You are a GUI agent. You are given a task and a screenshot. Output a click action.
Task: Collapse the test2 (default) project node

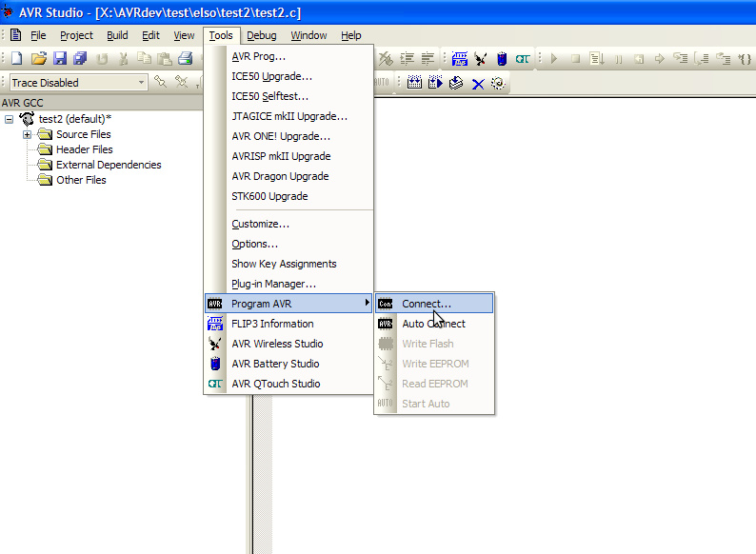click(x=10, y=119)
